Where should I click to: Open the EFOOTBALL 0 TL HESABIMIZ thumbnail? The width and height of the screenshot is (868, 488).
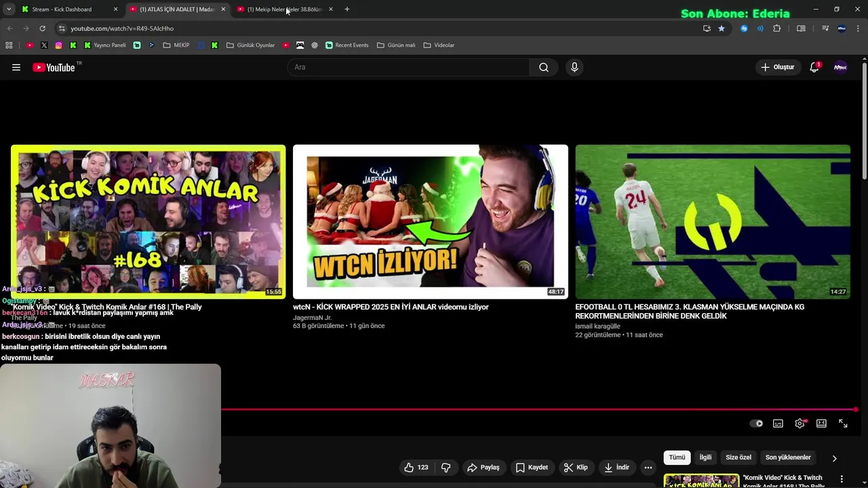click(713, 222)
